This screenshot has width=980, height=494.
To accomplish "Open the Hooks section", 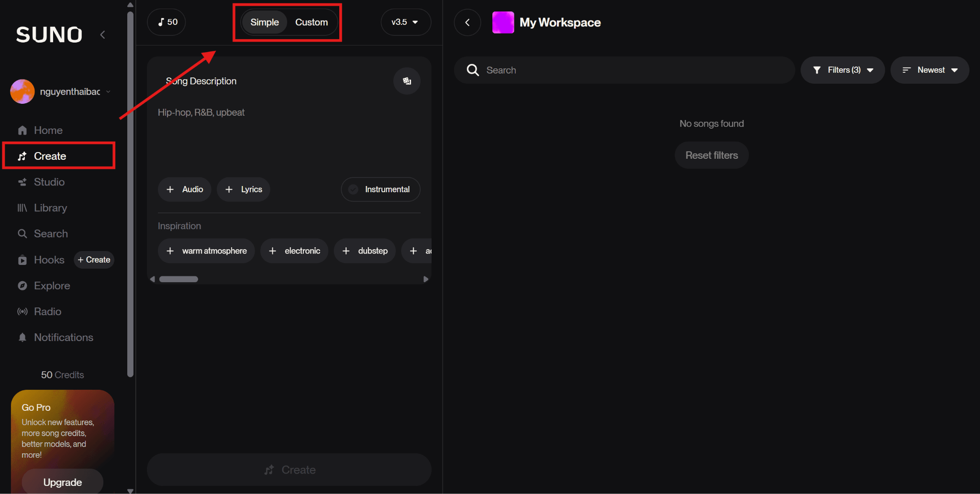I will pyautogui.click(x=49, y=260).
